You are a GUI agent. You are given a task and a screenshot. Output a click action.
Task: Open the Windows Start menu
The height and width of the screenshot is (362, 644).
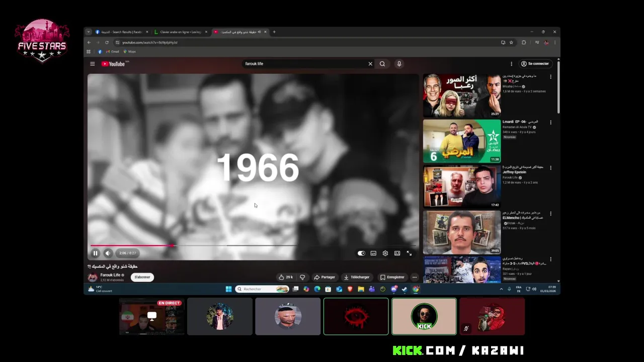[228, 289]
